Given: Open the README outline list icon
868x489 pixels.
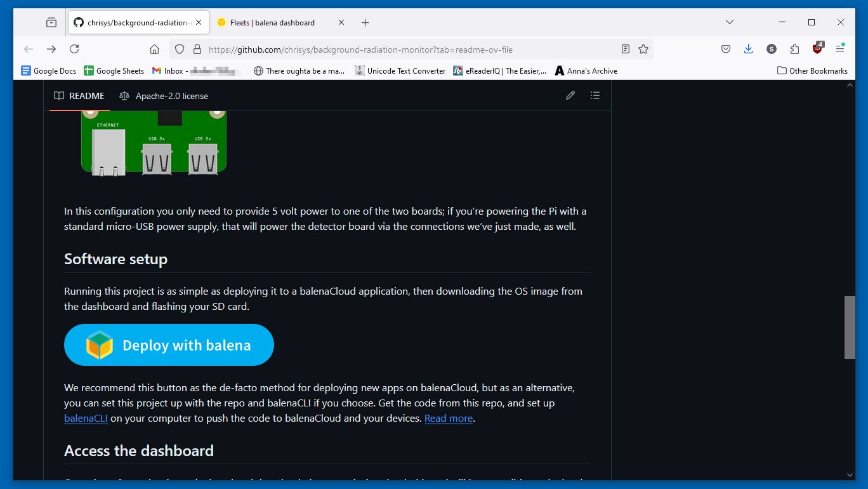Looking at the screenshot, I should coord(595,95).
